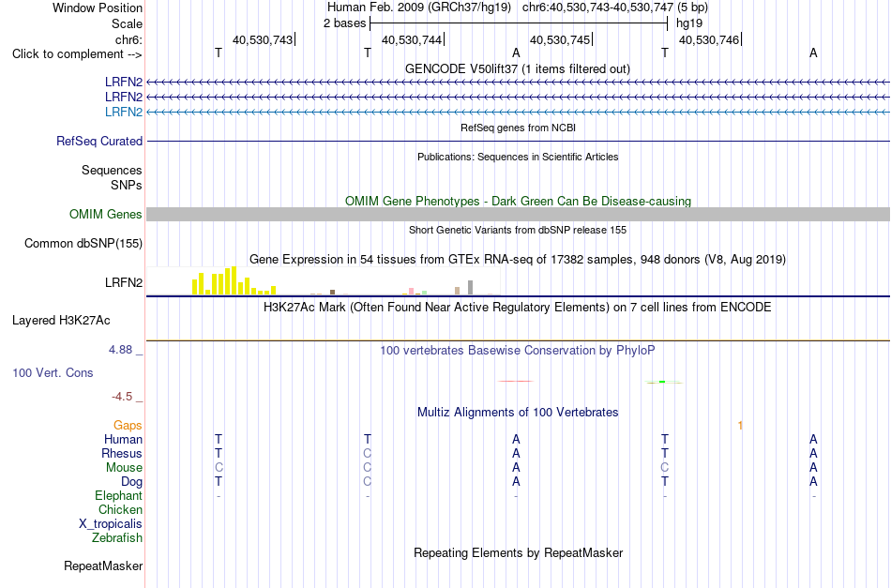Click the Chicken alignment row label
The width and height of the screenshot is (891, 588).
click(x=120, y=509)
